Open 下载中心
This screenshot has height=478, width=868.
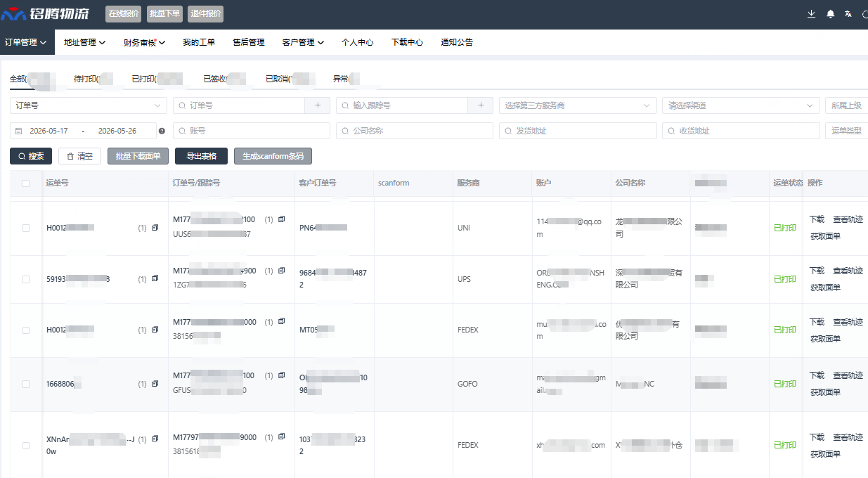point(408,42)
